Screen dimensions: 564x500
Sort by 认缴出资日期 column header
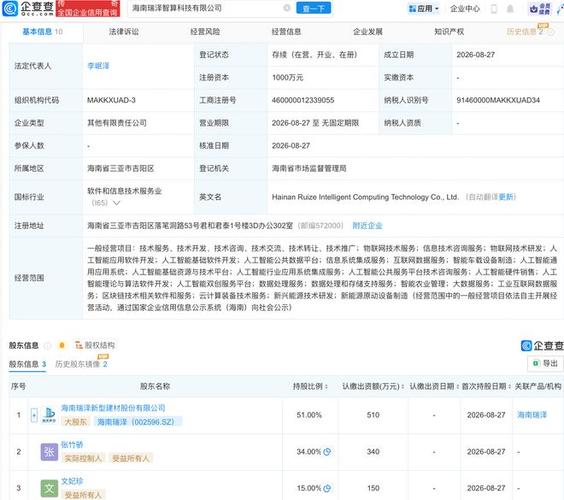pyautogui.click(x=435, y=387)
